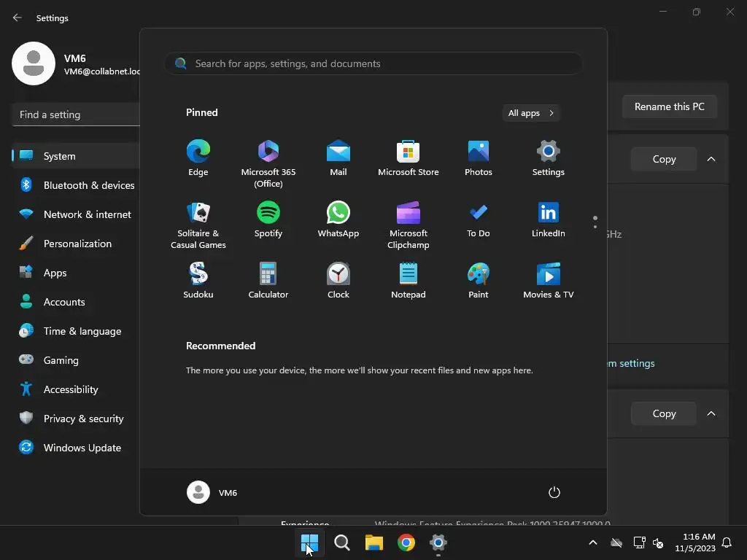This screenshot has height=560, width=747.
Task: Open the Photos app
Action: click(x=479, y=158)
